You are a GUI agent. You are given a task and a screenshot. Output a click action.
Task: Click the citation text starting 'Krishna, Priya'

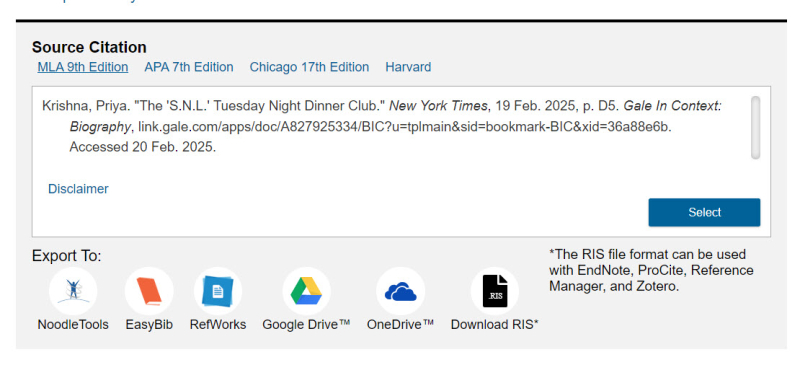click(382, 127)
